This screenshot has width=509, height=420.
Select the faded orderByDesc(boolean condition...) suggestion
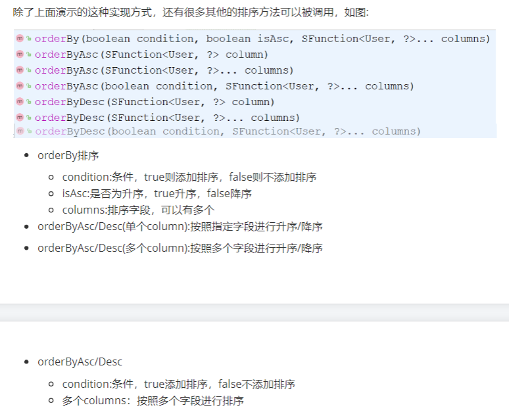[255, 131]
